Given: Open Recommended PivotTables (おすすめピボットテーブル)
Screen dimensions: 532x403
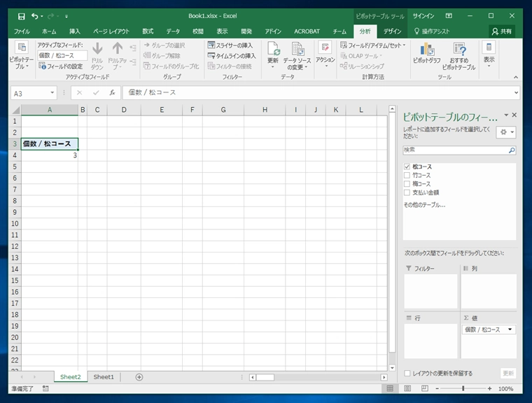Looking at the screenshot, I should tap(459, 56).
